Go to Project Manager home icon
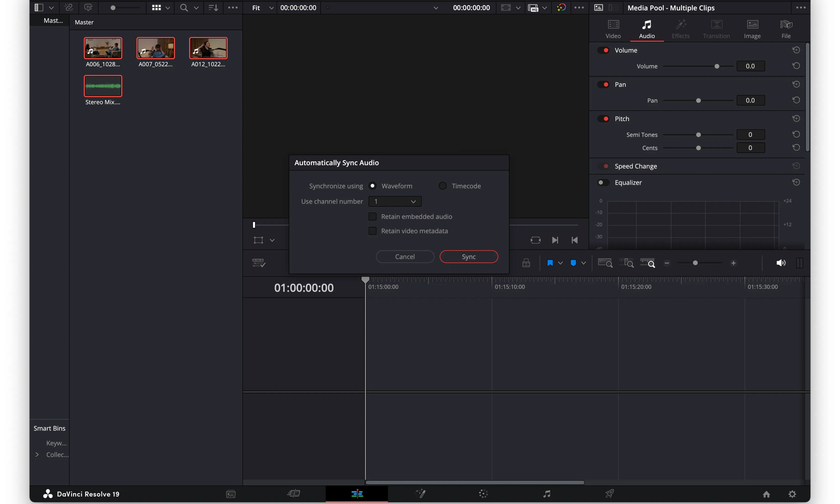 pyautogui.click(x=766, y=494)
